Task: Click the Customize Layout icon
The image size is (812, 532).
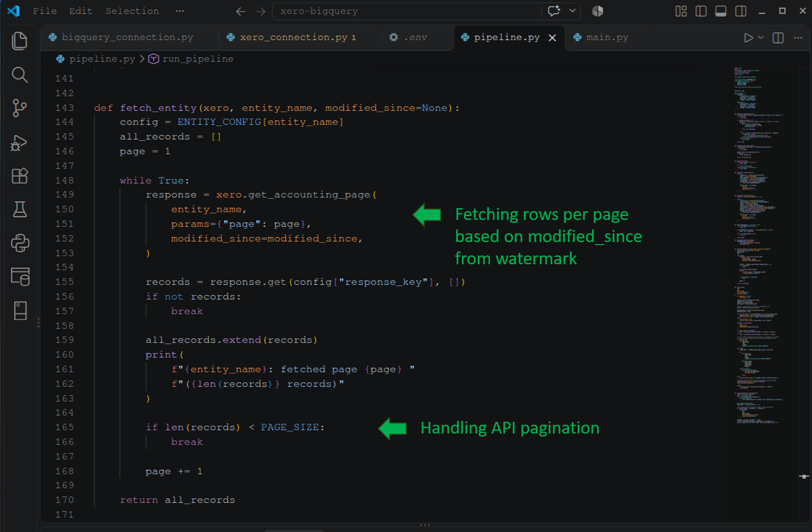Action: coord(681,11)
